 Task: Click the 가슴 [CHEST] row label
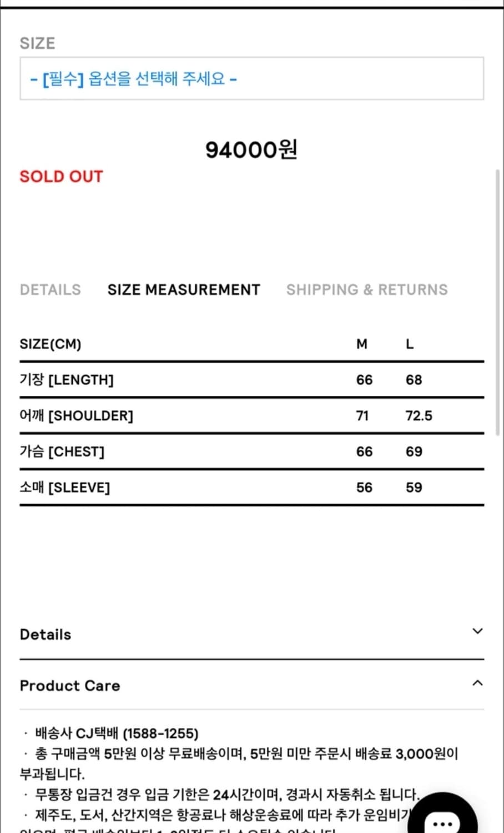pos(62,451)
